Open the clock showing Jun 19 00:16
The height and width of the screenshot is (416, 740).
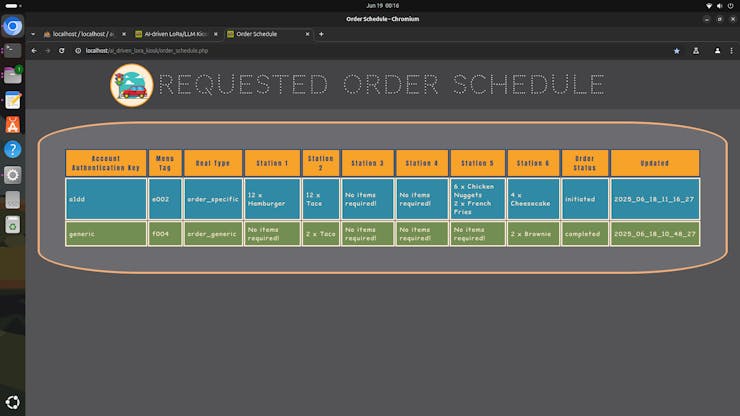[371, 6]
